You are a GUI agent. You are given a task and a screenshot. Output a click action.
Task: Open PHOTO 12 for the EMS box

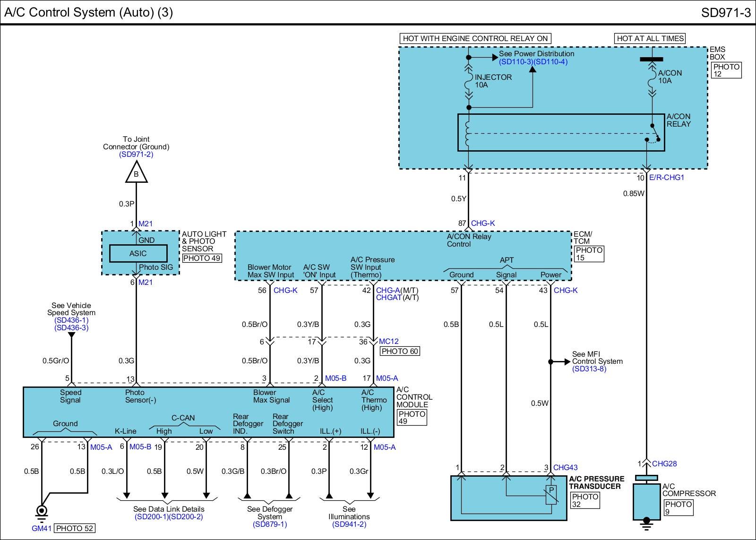pyautogui.click(x=726, y=70)
